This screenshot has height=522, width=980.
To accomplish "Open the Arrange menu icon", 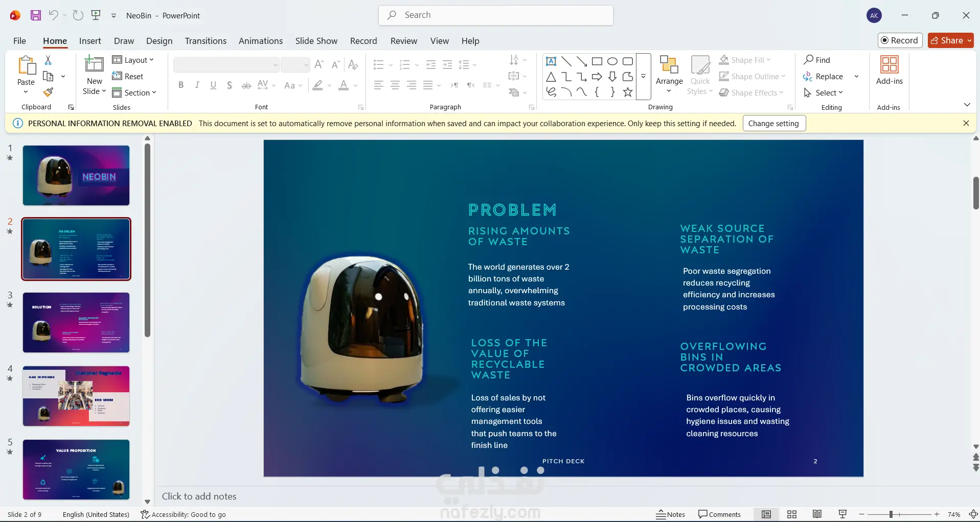I will (x=669, y=65).
